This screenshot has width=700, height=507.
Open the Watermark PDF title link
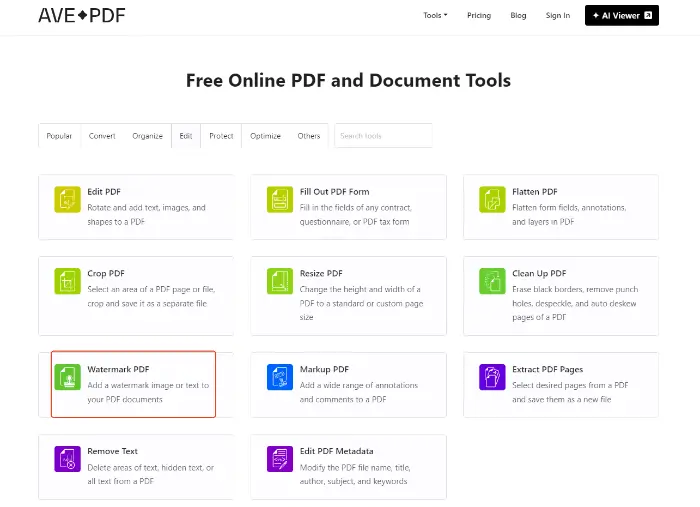118,370
